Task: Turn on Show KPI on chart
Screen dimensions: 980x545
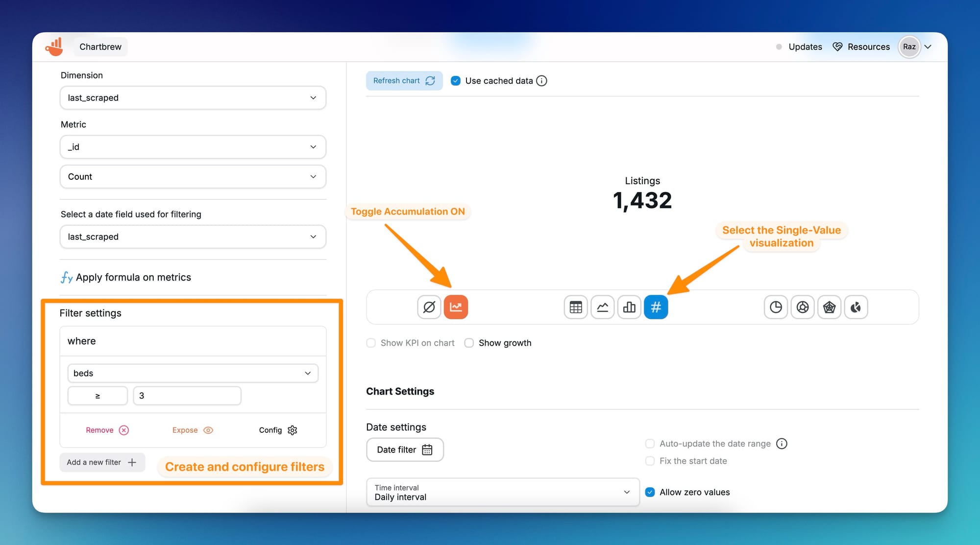Action: click(371, 343)
